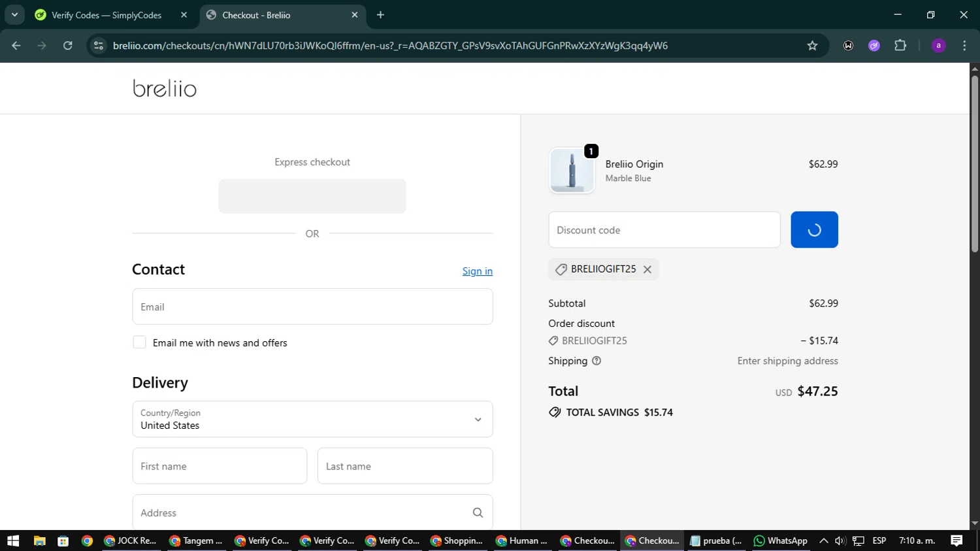Image resolution: width=980 pixels, height=551 pixels.
Task: Click the Breliio Origin product name
Action: (x=634, y=164)
